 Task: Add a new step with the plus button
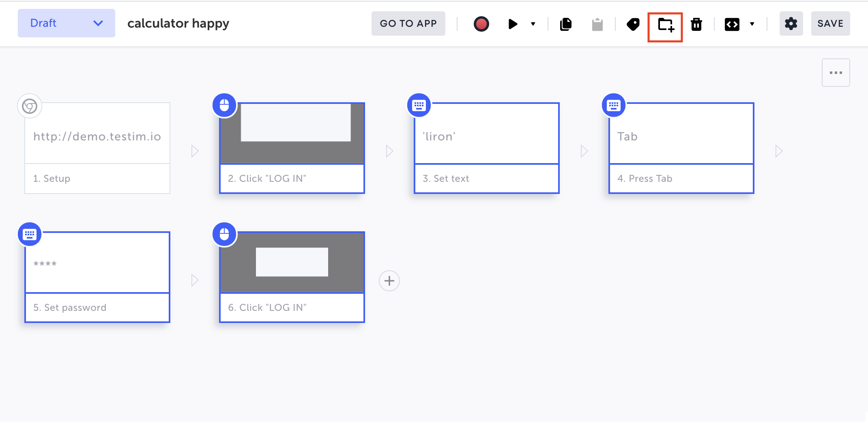(389, 281)
